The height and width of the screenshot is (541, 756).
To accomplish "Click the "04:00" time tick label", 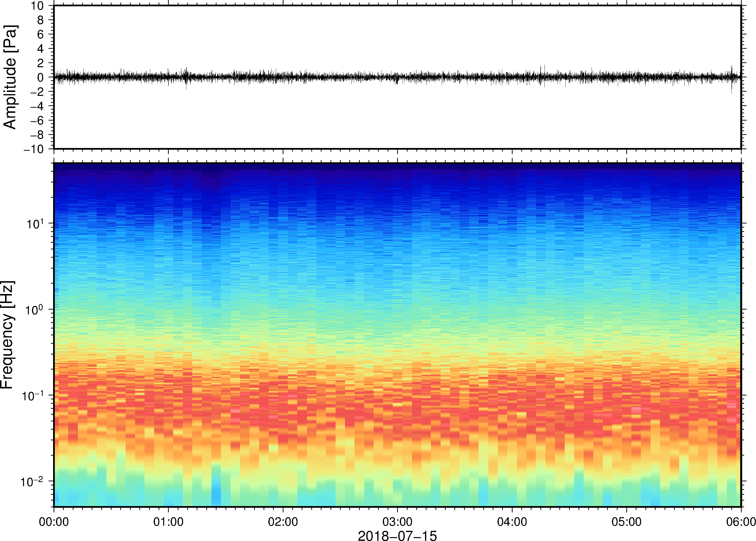I will coord(512,522).
